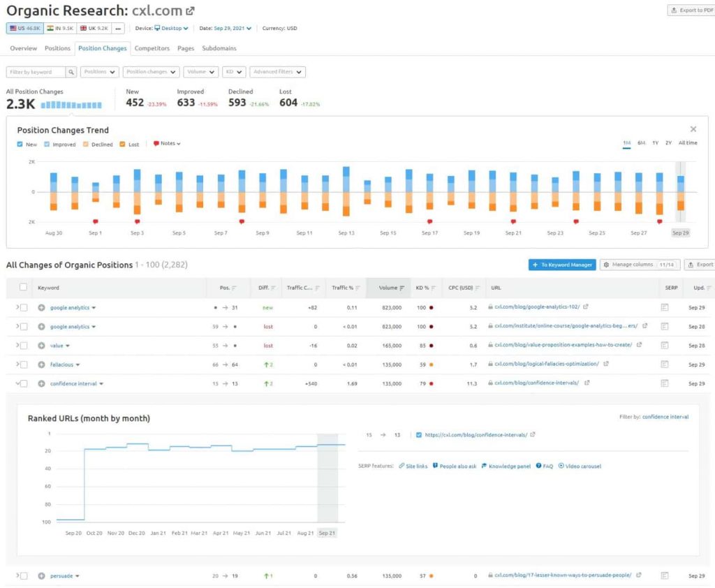Click the red note marker under Sep 1
Viewport: 715px width, 588px height.
(x=95, y=221)
